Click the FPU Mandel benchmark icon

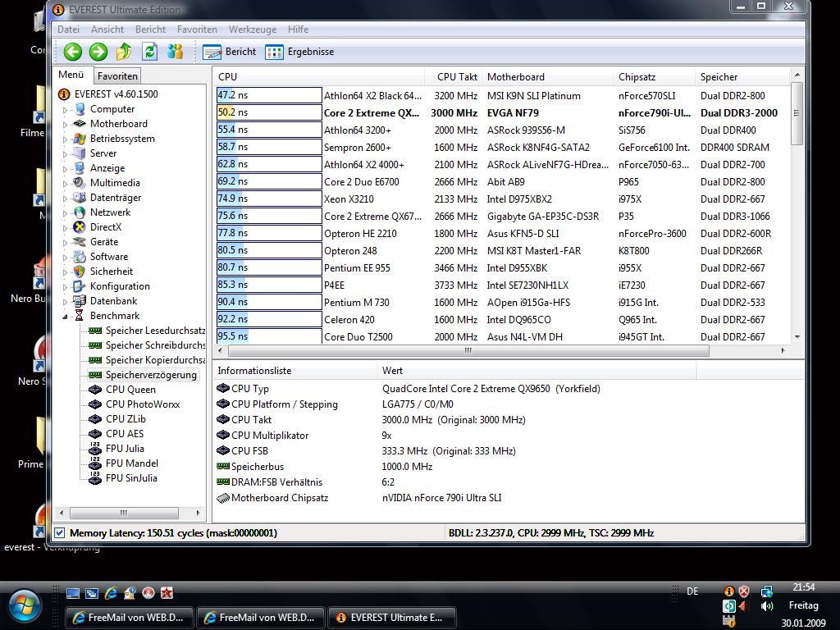pos(95,463)
